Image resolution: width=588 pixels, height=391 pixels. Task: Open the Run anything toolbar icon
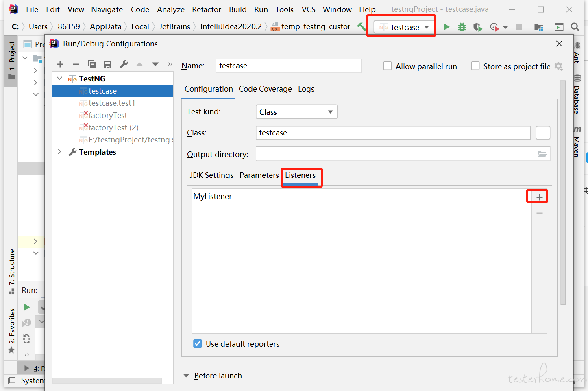pyautogui.click(x=559, y=27)
